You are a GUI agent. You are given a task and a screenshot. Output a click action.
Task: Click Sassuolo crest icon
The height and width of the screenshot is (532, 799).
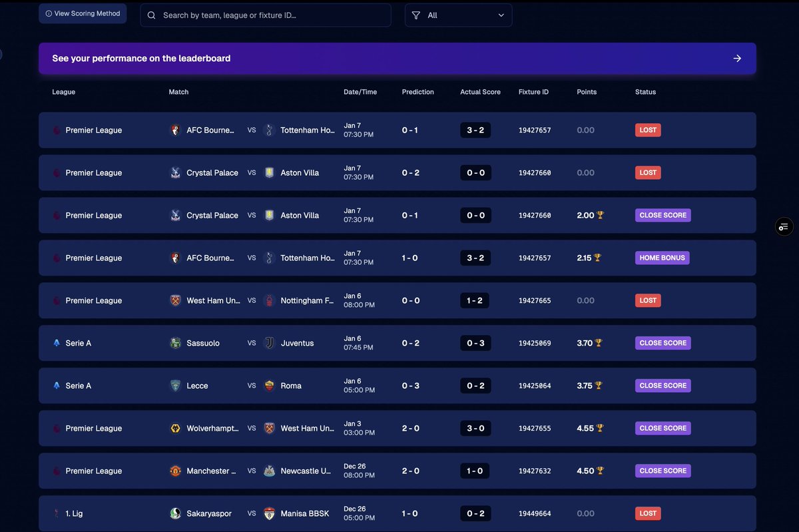tap(176, 343)
